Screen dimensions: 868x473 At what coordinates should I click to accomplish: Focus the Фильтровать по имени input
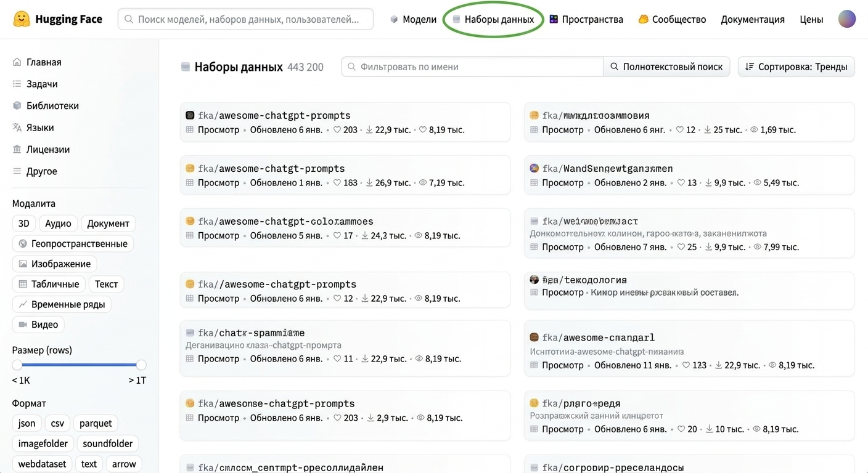pos(472,67)
